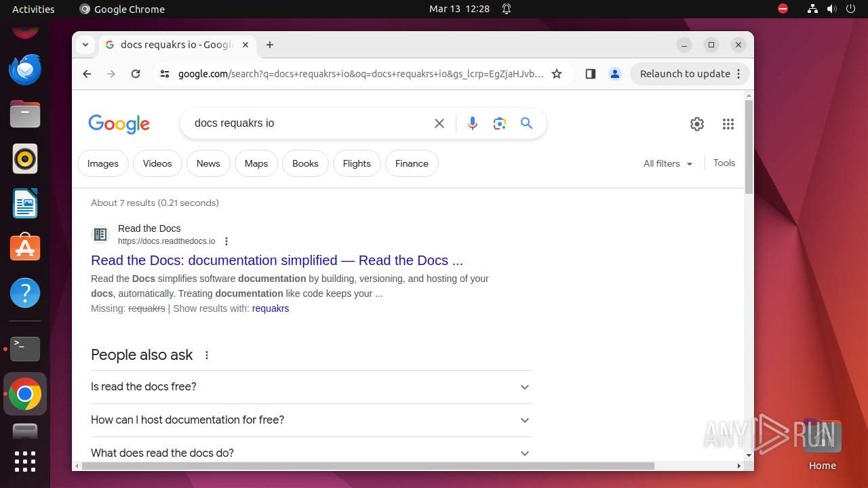Image resolution: width=868 pixels, height=488 pixels.
Task: Open Terminal from the dock
Action: tap(25, 349)
